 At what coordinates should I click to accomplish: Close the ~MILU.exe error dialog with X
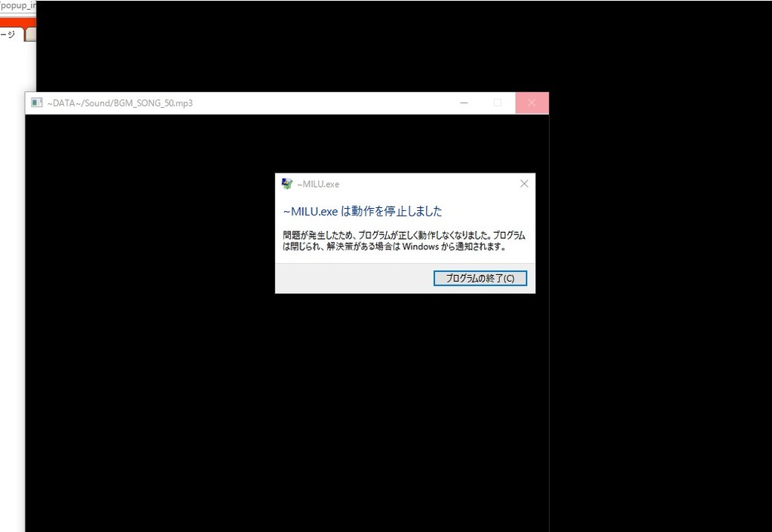(x=524, y=184)
